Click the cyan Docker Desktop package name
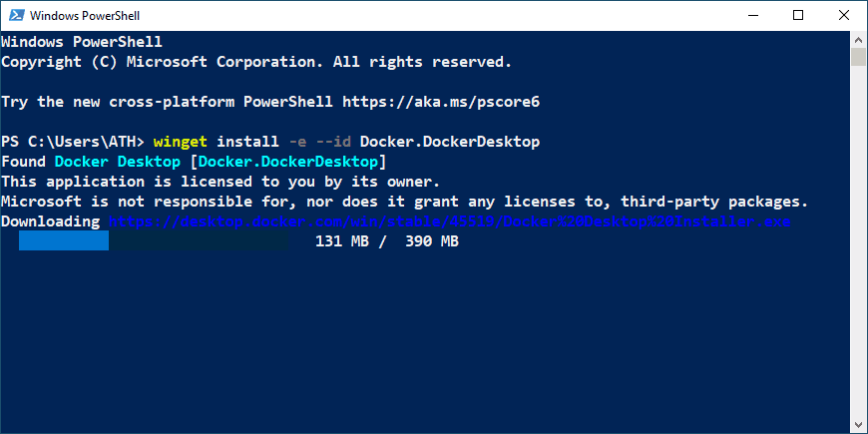The image size is (868, 434). click(118, 162)
